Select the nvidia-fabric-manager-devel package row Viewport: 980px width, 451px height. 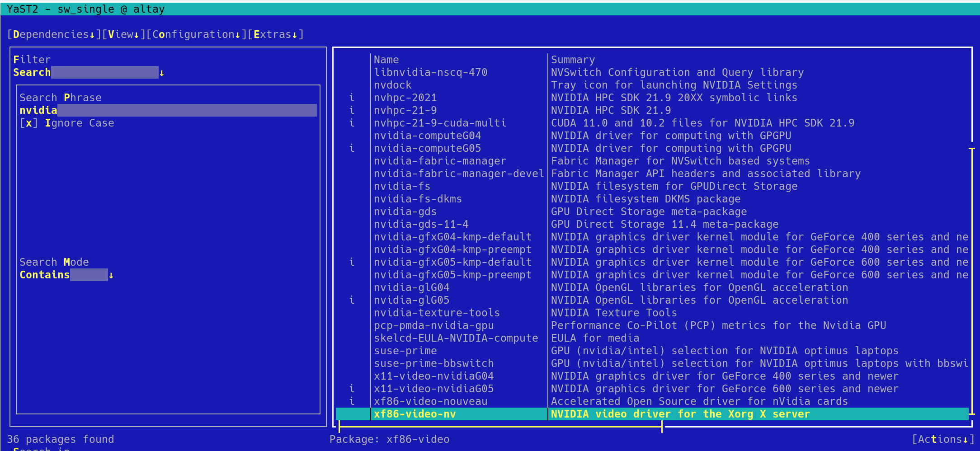point(652,174)
